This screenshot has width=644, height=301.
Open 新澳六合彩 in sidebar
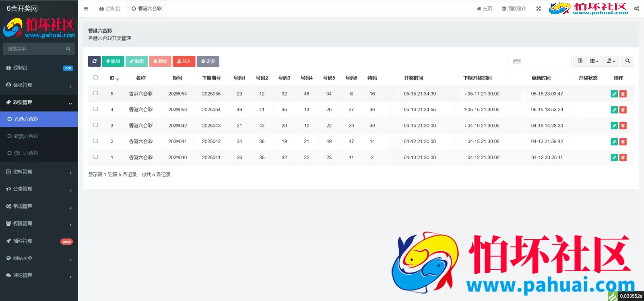[x=39, y=136]
